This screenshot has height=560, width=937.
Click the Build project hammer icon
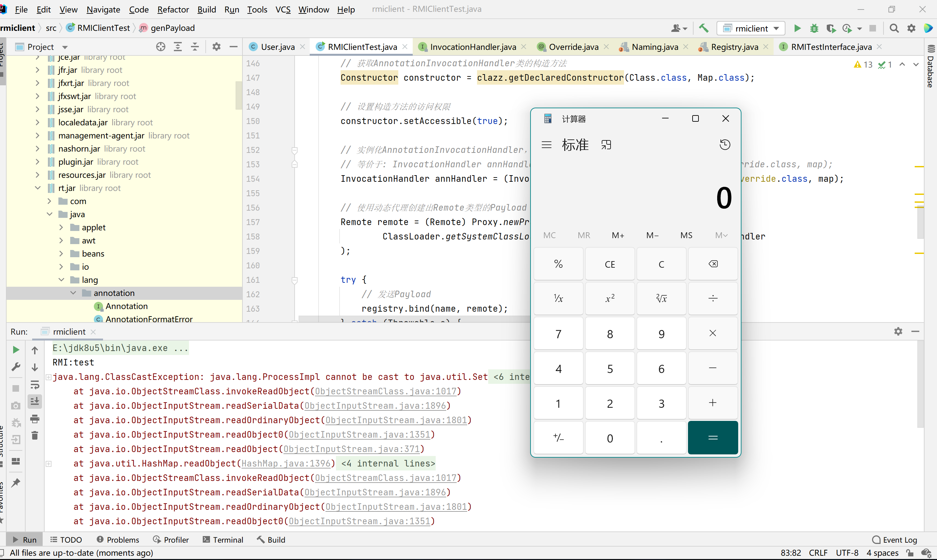tap(703, 28)
